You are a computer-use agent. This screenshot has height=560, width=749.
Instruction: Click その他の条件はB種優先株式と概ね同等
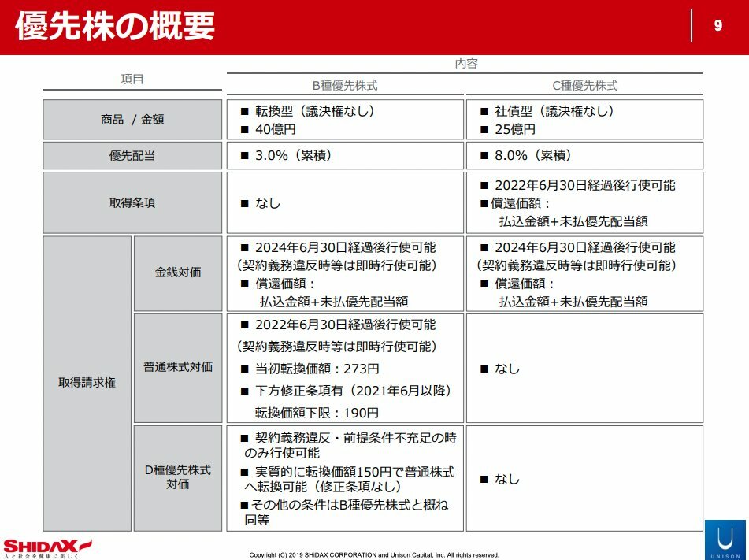tap(345, 512)
